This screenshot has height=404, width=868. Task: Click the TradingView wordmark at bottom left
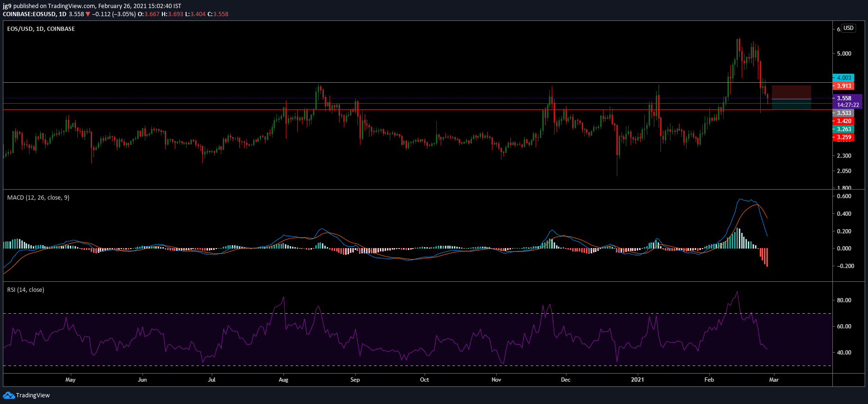(33, 395)
